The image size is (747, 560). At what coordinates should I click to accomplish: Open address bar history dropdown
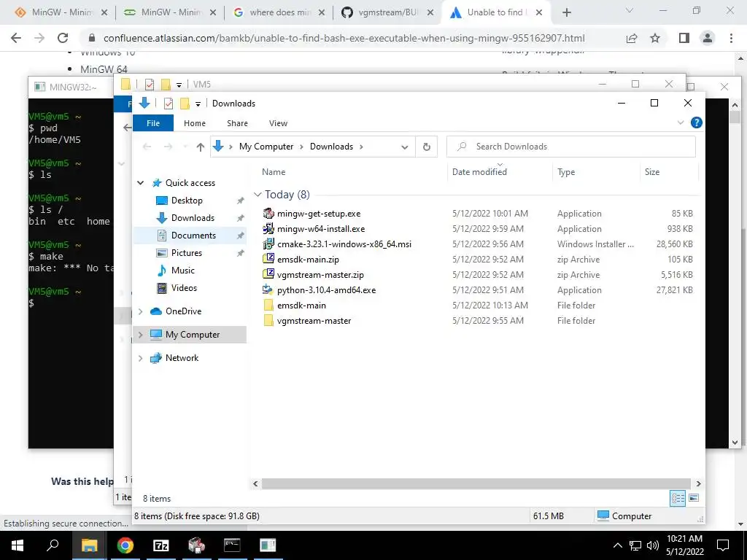[404, 147]
